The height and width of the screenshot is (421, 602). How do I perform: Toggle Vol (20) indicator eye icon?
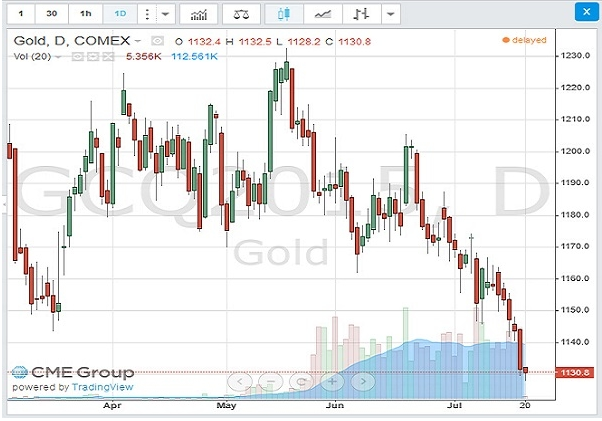pos(77,57)
